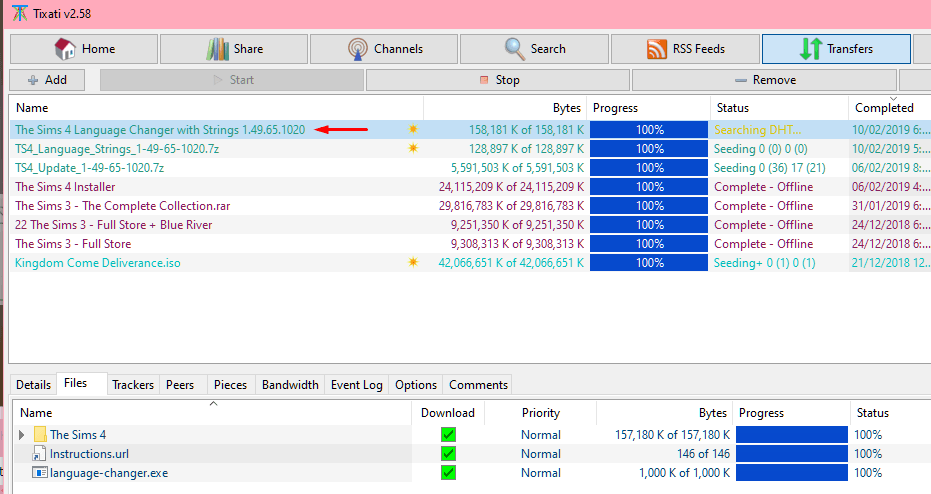Switch to the Pieces tab
Screen dimensions: 931x494
click(230, 385)
